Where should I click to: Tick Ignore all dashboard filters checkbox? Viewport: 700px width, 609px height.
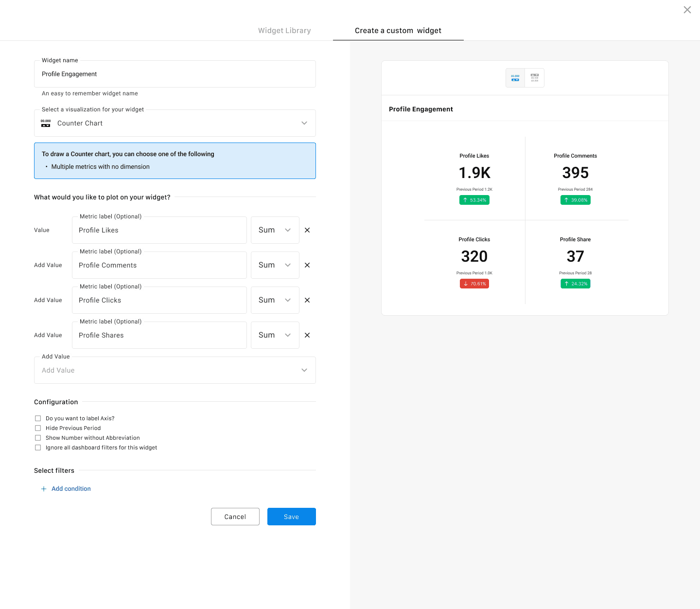[x=38, y=448]
